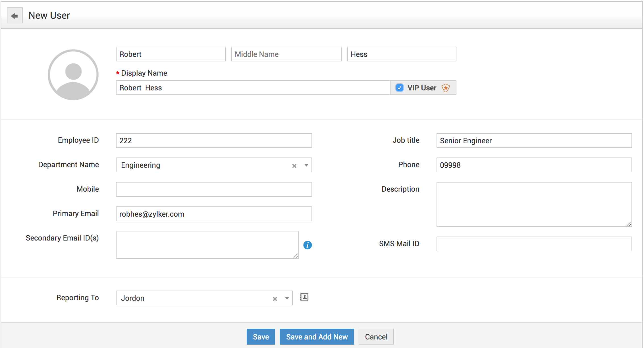Open the contact picker icon beside Reporting To

pyautogui.click(x=304, y=297)
